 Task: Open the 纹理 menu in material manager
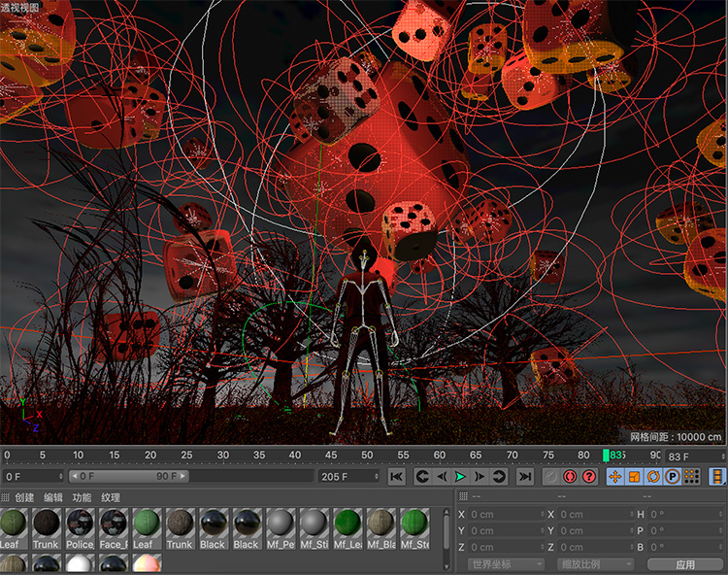[x=111, y=497]
